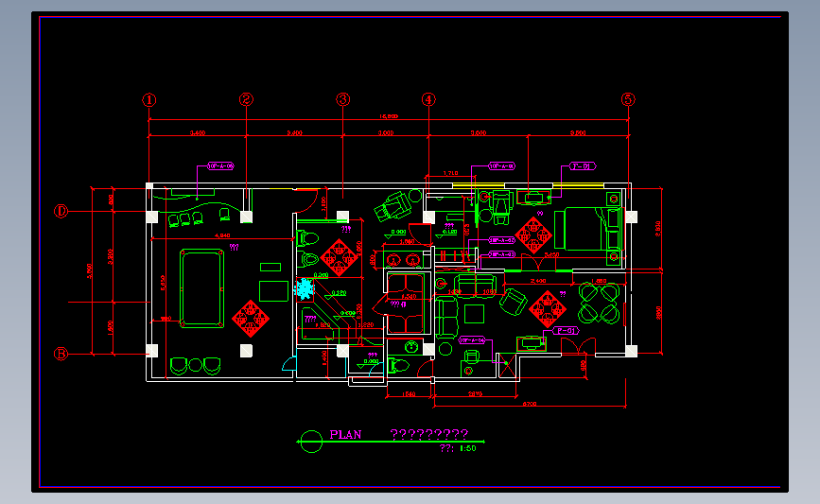Click the PLAN title text
Screen dimensions: 820x504
coord(345,434)
